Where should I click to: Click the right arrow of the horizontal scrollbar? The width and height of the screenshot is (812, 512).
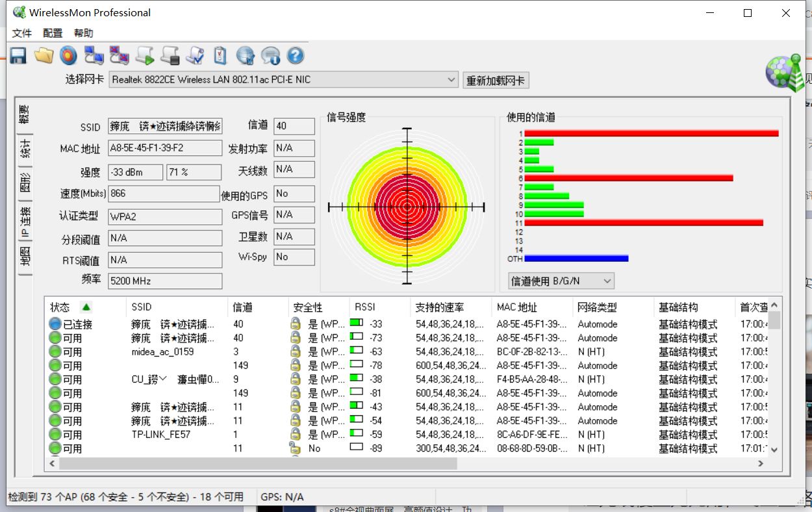click(x=761, y=464)
